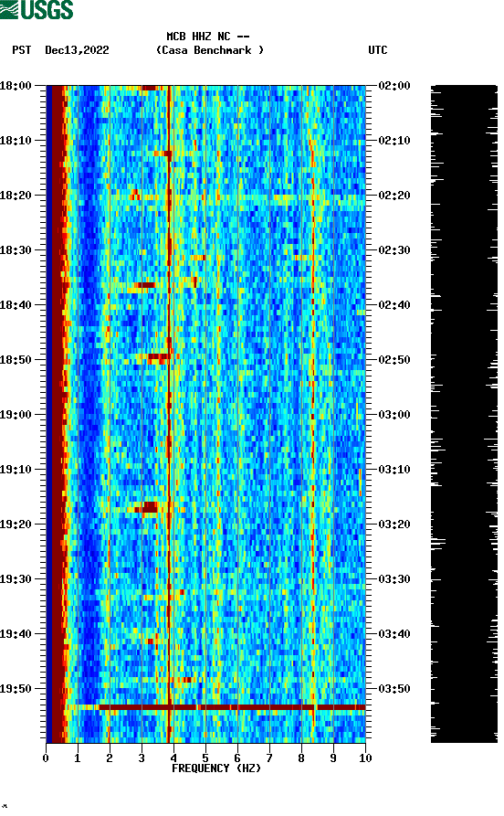504x816 pixels.
Task: Click the black seismogram waveform panel
Action: click(x=464, y=414)
